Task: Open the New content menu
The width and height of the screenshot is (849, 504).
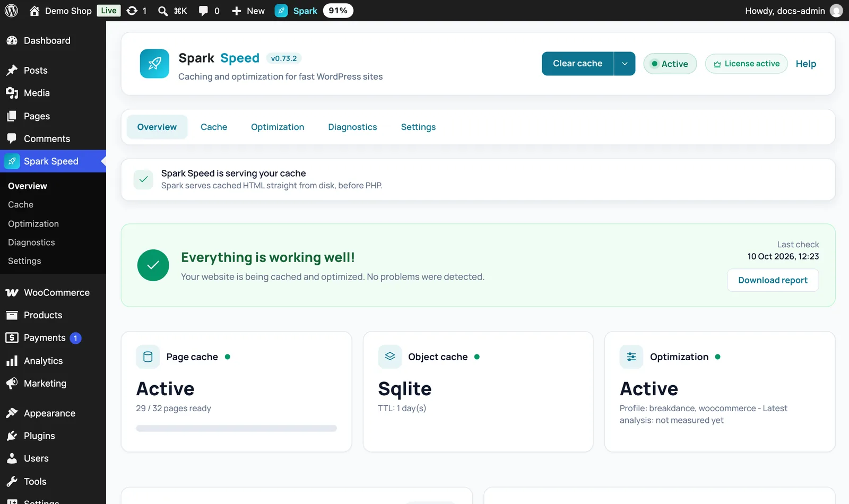Action: pos(248,11)
